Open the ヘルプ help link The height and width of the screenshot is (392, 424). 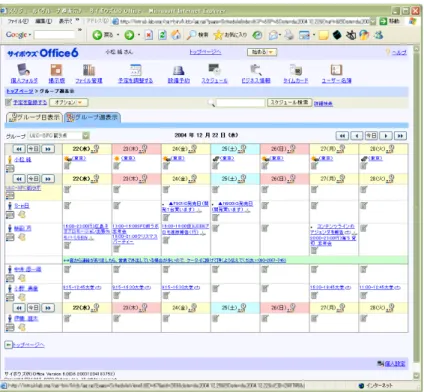(x=399, y=52)
